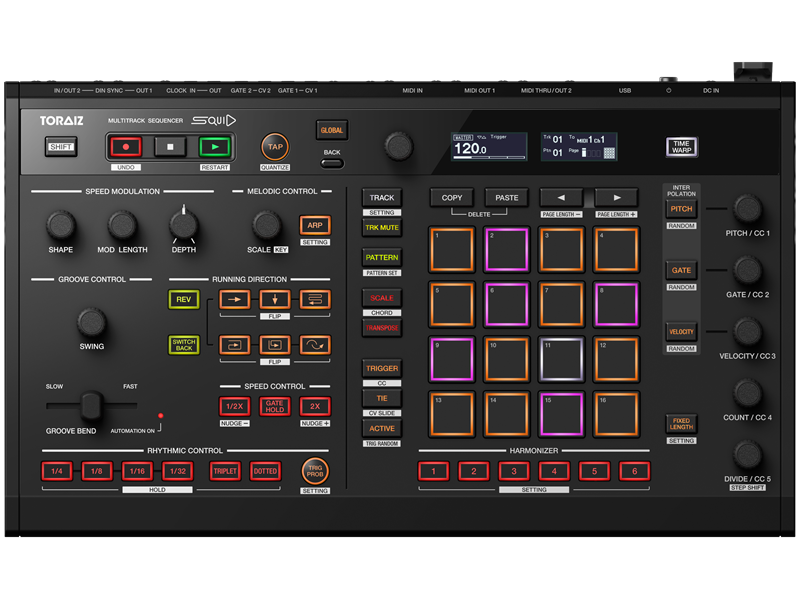This screenshot has height=600, width=800.
Task: Tap the TAP tempo button
Action: 275,147
